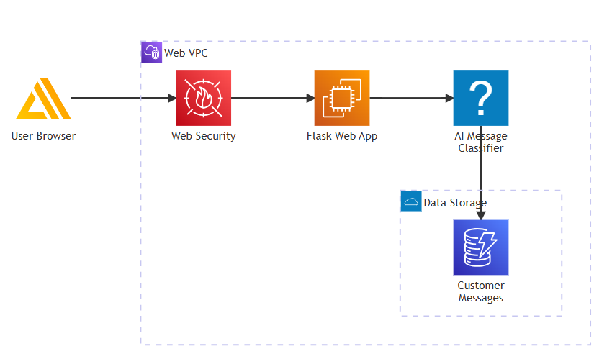Click the AI Message Classifier text label
Screen dimensions: 612x364
[481, 142]
